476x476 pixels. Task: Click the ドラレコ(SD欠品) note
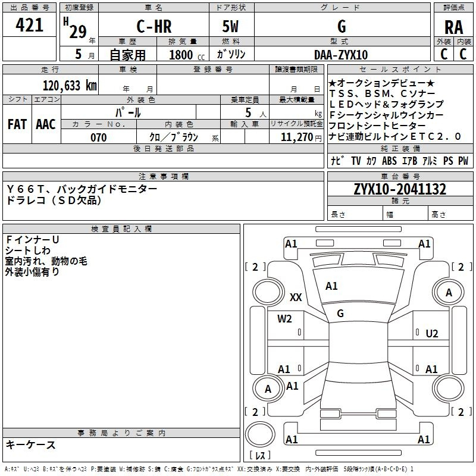54,200
